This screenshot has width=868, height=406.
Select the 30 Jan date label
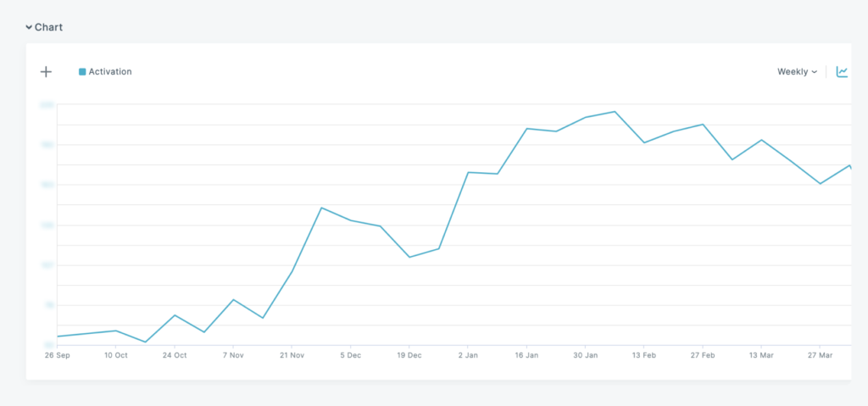585,355
